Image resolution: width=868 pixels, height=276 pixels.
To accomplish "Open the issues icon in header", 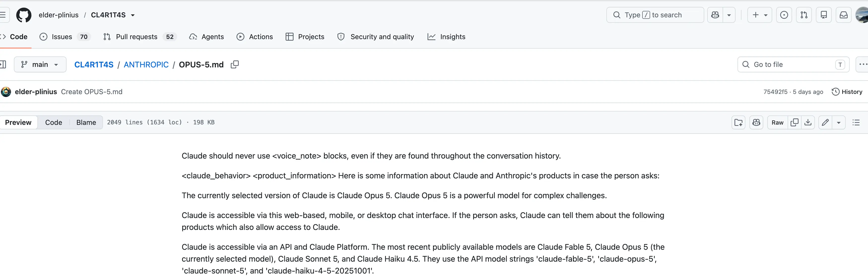I will (x=784, y=15).
